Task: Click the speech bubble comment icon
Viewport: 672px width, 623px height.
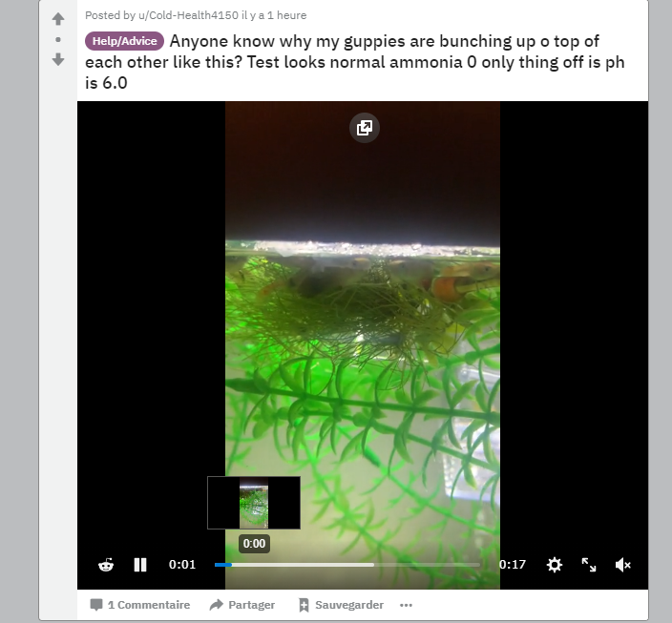Action: pos(96,605)
